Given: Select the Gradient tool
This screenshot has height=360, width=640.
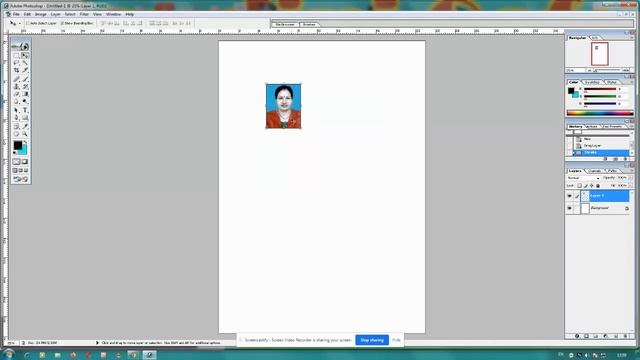Looking at the screenshot, I should pos(25,94).
